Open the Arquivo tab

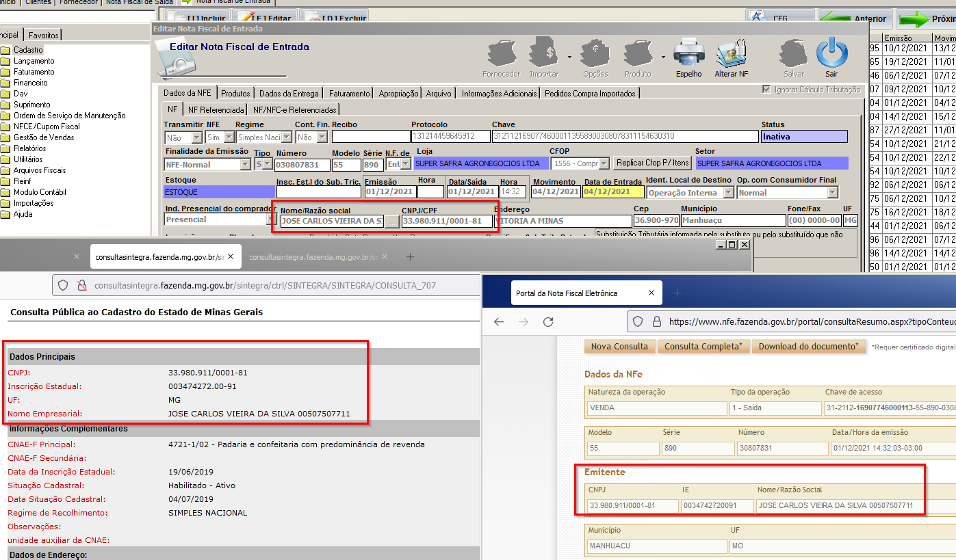pos(439,93)
